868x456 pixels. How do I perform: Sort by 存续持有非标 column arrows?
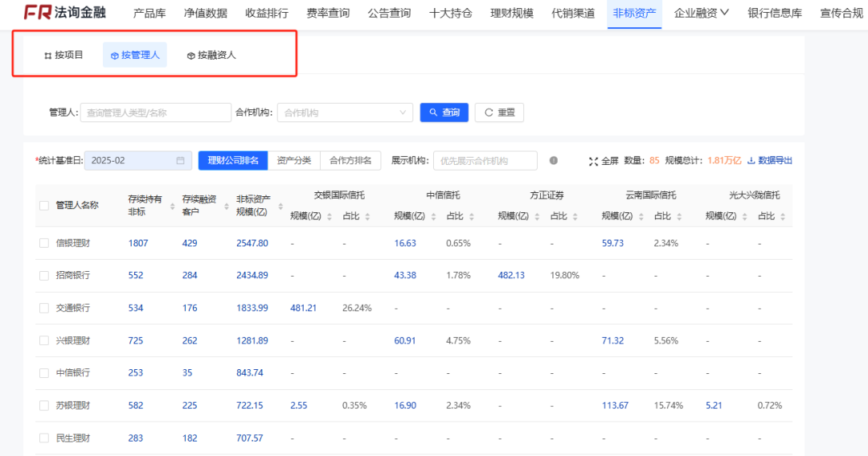(x=172, y=206)
